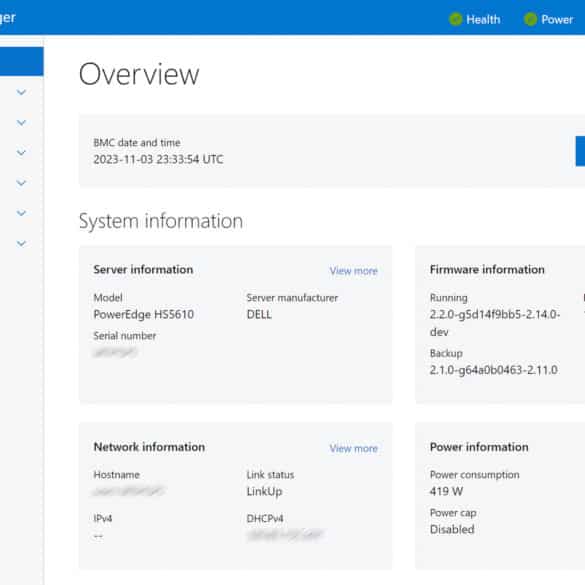Click the blurred DHCPv4 address value
This screenshot has height=585, width=585.
tap(285, 535)
